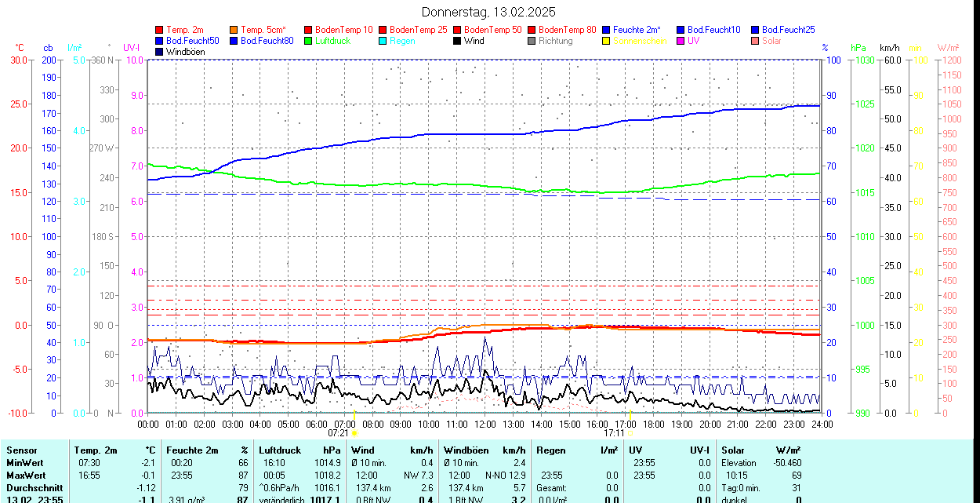Click the 12:00 label on time axis

pos(485,424)
